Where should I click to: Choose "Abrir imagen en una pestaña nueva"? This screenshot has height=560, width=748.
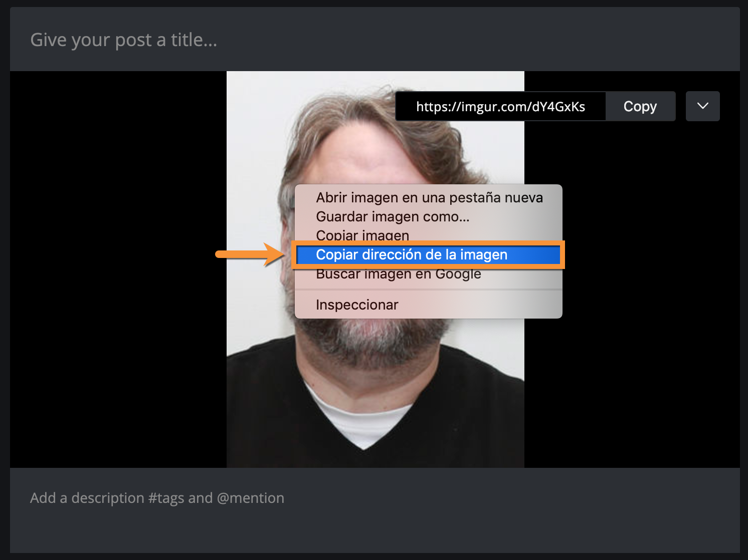click(429, 198)
